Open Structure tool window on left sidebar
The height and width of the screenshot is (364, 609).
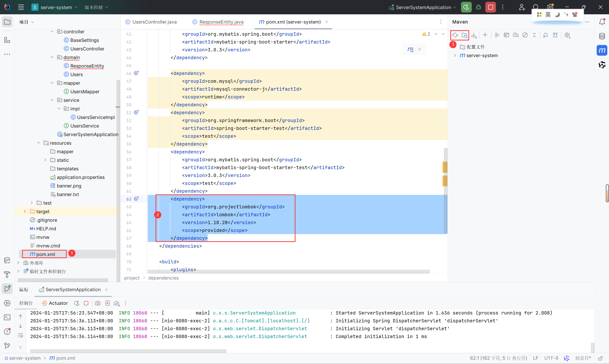(7, 40)
